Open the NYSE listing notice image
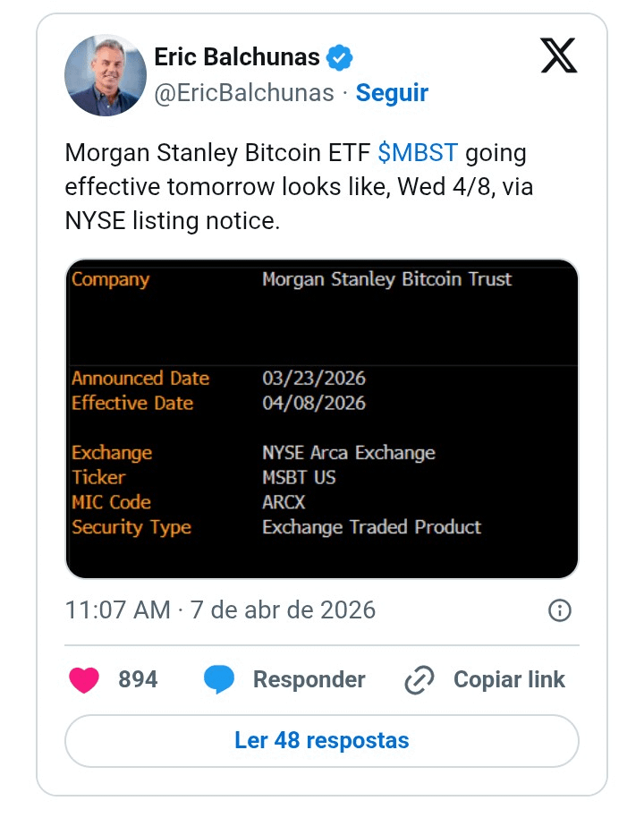This screenshot has height=818, width=644. 322,419
